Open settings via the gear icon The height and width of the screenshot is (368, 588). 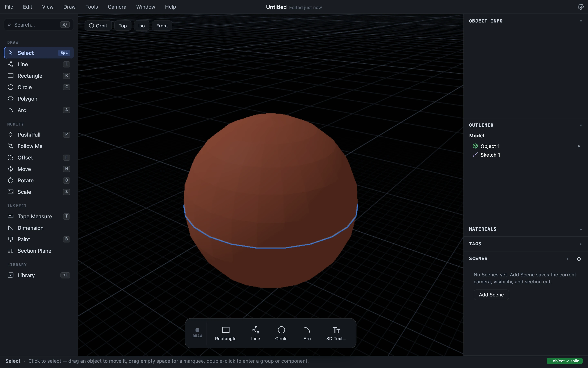pyautogui.click(x=581, y=7)
